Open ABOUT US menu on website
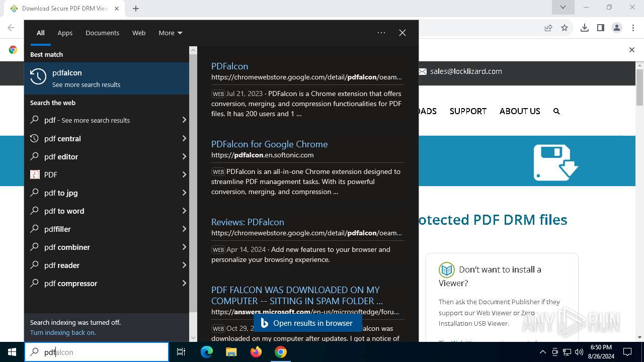Screen dimensions: 644x362 [x=520, y=111]
